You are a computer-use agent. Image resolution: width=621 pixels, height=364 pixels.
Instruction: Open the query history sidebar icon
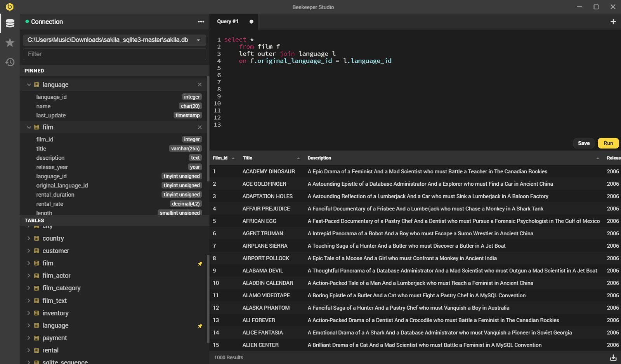pos(10,62)
